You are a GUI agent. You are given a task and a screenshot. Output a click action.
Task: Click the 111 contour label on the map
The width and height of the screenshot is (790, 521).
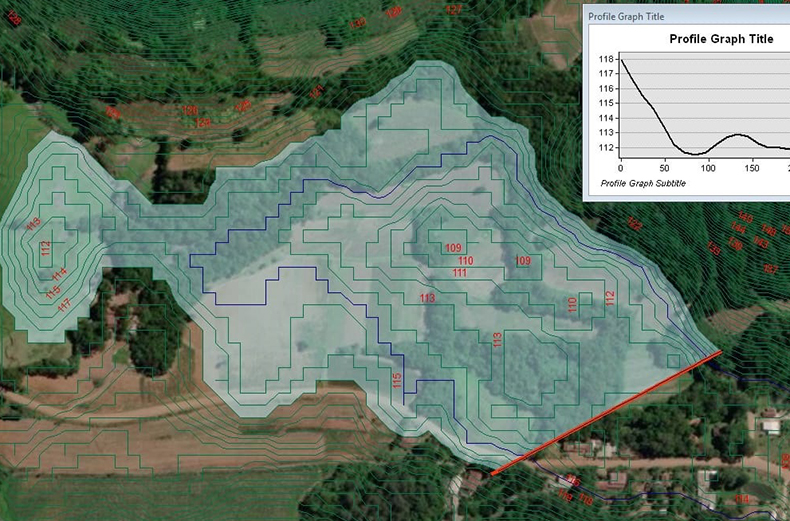click(x=461, y=273)
